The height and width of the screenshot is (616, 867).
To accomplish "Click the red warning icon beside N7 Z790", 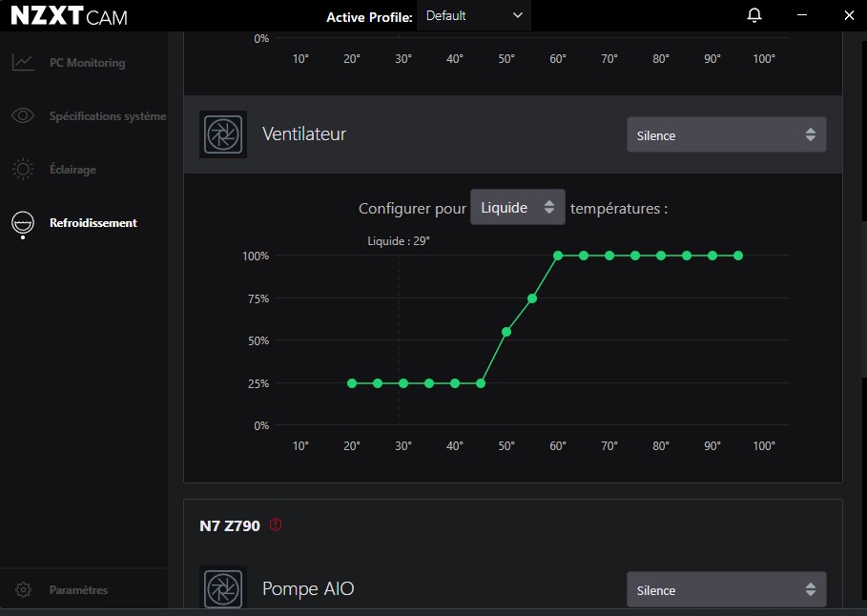I will pos(277,524).
